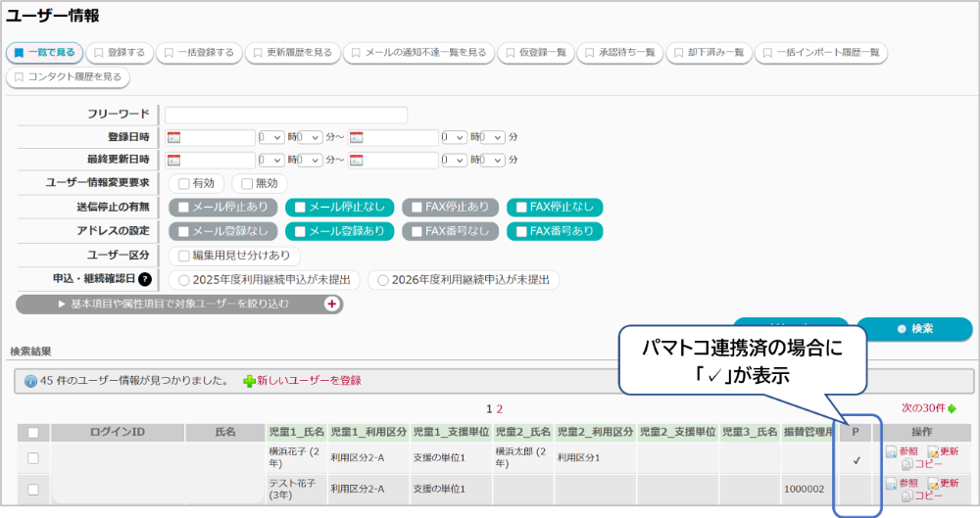Image resolution: width=980 pixels, height=518 pixels.
Task: Tick select-all checkbox in results header
Action: pos(33,432)
